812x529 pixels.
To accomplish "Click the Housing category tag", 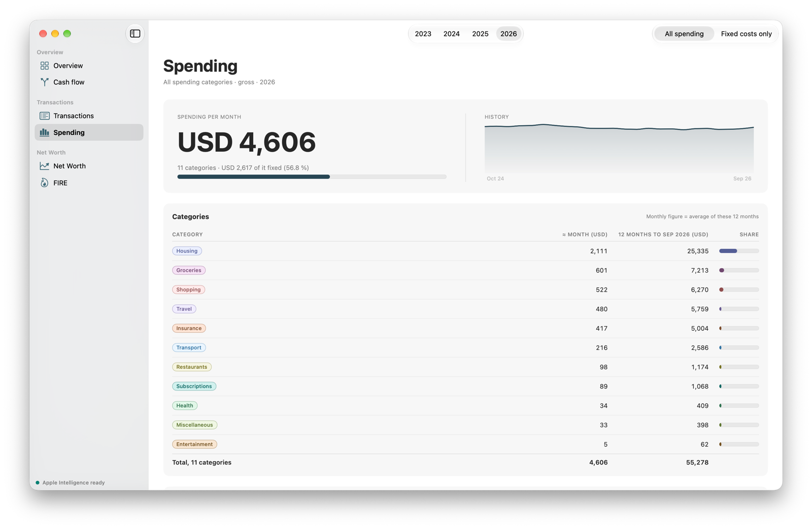I will (x=187, y=251).
